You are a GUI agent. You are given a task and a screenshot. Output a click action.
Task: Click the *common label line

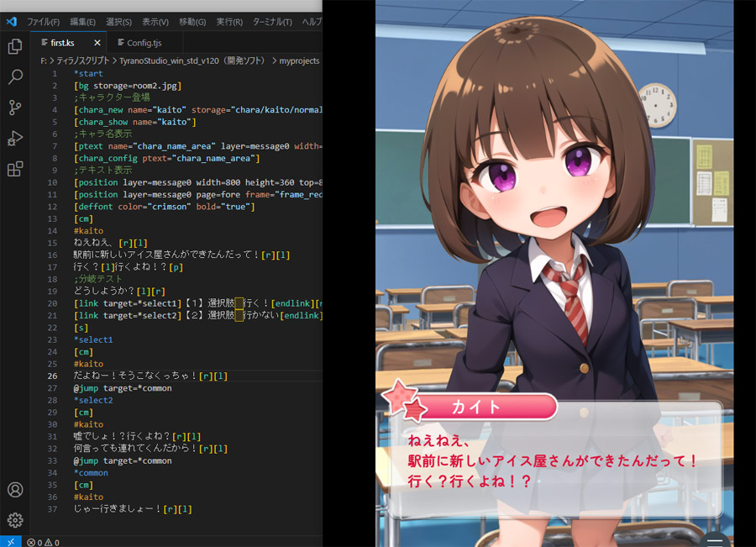(91, 473)
